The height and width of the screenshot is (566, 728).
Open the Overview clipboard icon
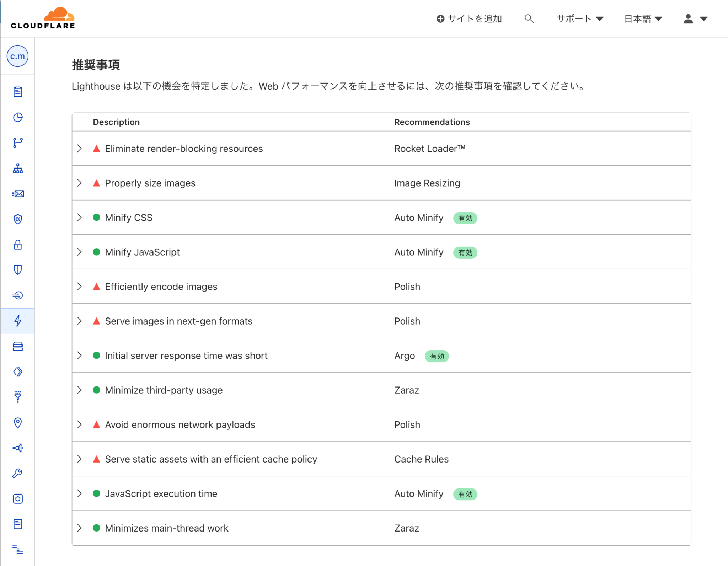point(17,92)
